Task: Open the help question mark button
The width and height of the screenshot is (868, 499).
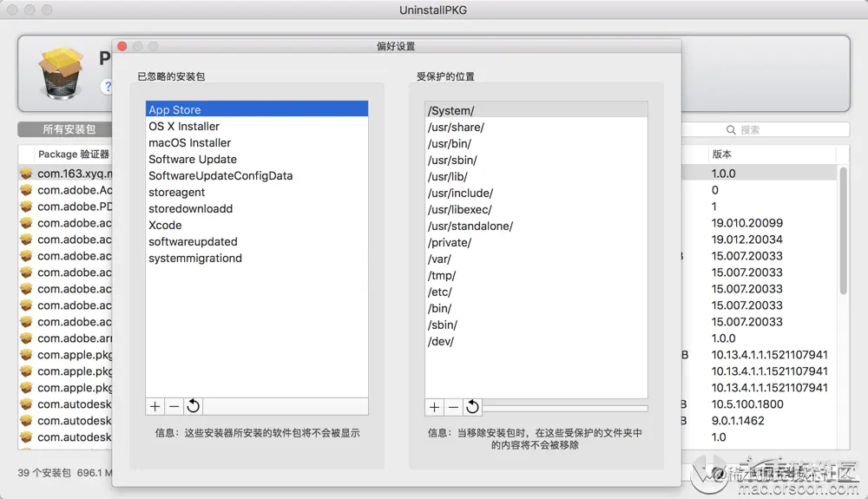Action: (107, 86)
